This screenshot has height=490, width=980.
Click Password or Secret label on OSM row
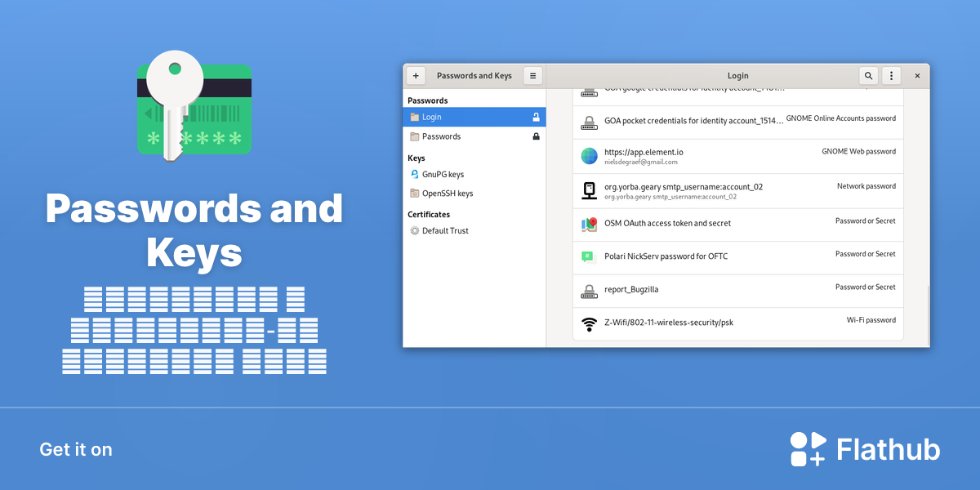[x=866, y=220]
